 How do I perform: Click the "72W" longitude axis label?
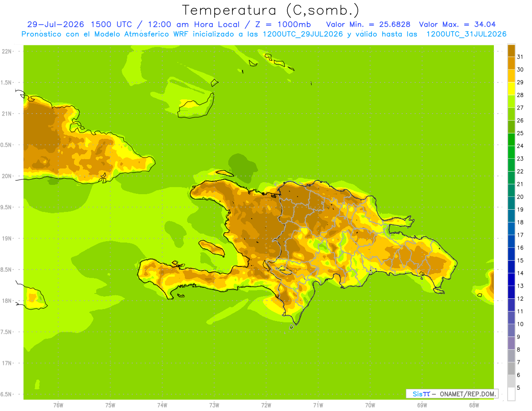[x=266, y=405]
